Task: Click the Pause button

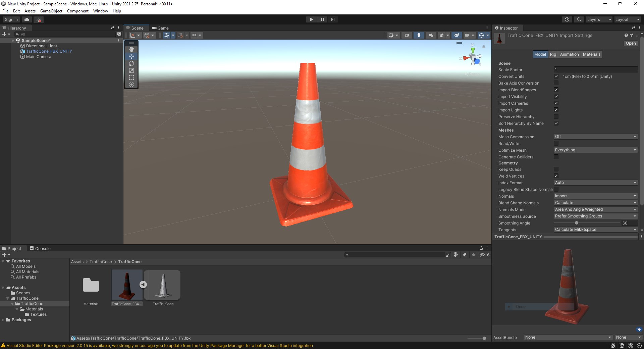Action: pyautogui.click(x=322, y=19)
